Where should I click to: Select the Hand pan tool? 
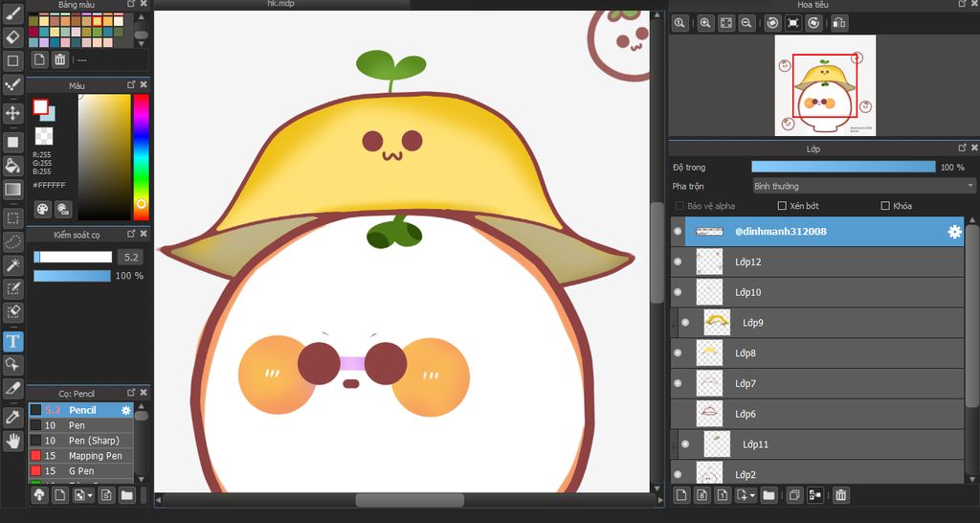pos(13,441)
